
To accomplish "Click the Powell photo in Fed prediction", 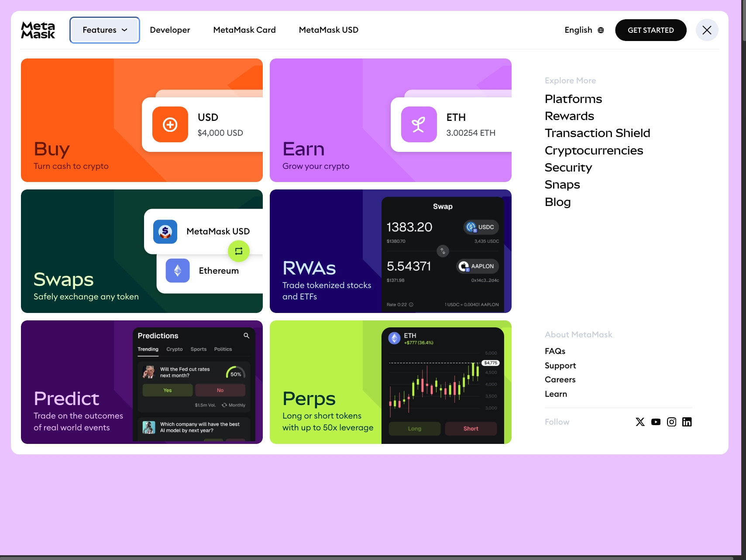I will click(149, 372).
